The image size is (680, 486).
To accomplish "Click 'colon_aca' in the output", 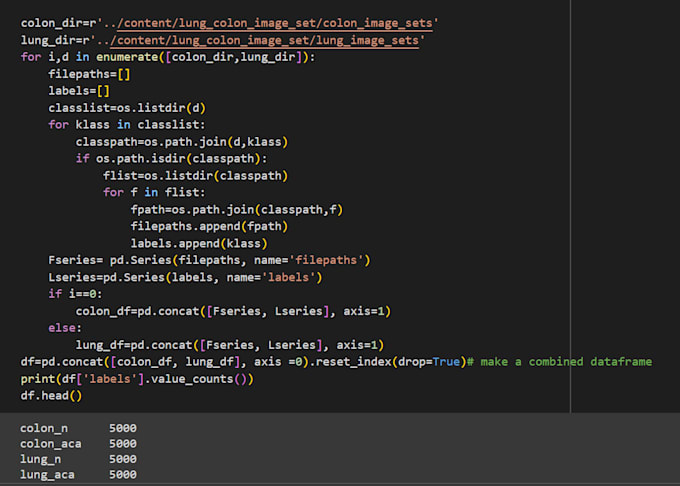I will tap(51, 444).
